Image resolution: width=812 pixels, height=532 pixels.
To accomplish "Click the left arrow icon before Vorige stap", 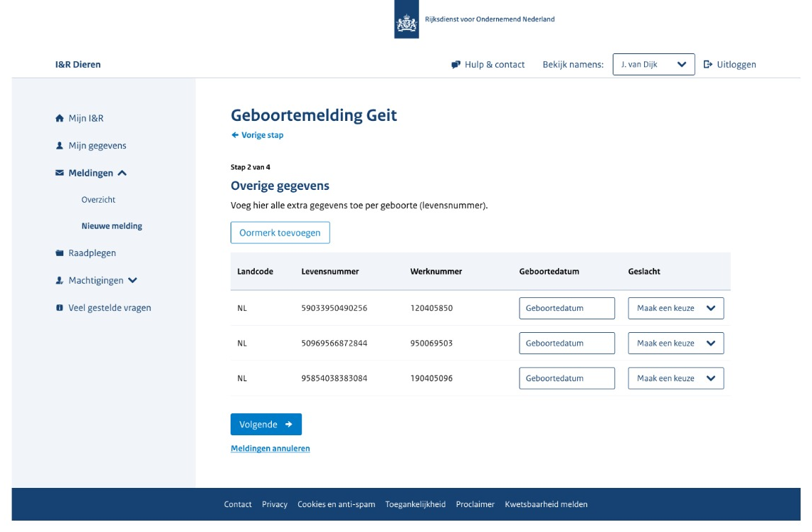I will coord(235,135).
